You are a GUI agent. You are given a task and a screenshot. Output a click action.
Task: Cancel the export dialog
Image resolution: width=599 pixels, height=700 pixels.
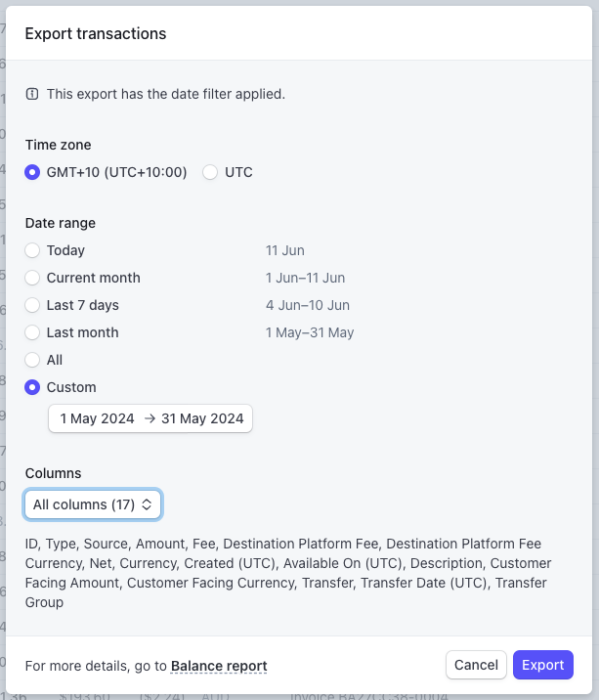coord(476,665)
